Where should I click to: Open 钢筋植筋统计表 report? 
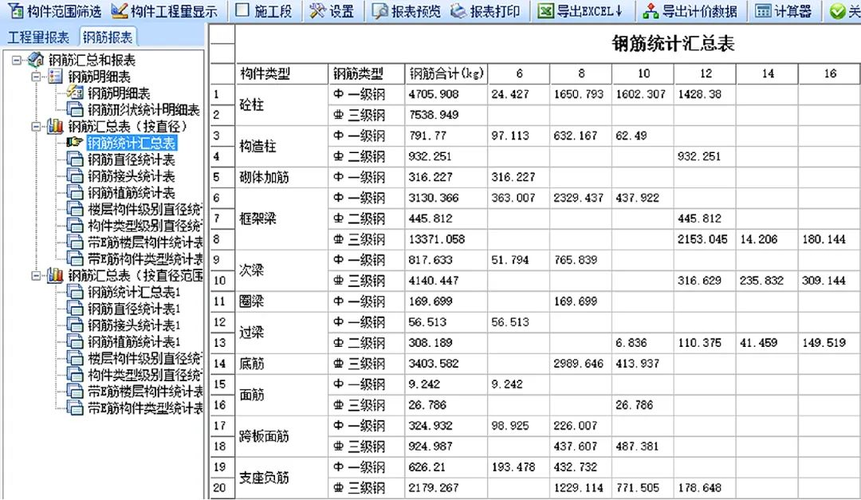point(131,193)
